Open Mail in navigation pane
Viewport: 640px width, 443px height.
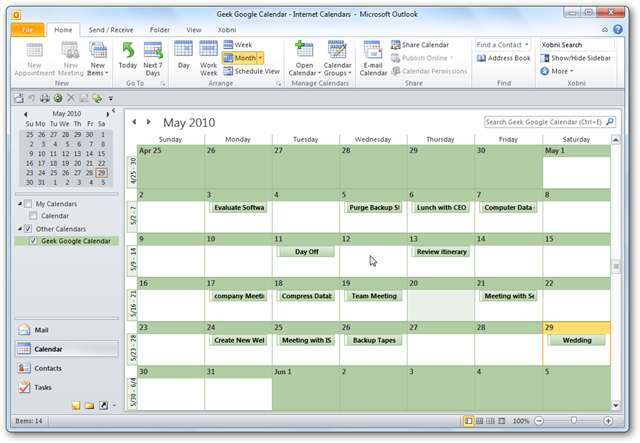point(67,330)
